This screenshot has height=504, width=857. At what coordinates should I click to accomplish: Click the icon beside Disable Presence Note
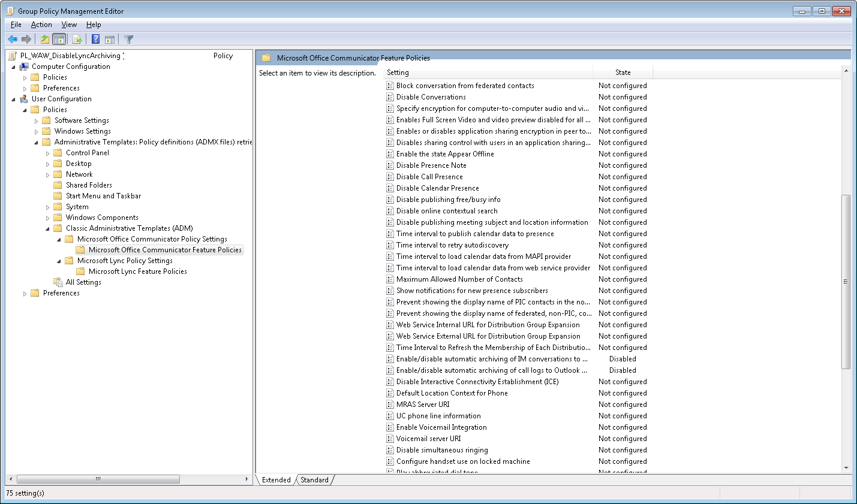click(390, 165)
